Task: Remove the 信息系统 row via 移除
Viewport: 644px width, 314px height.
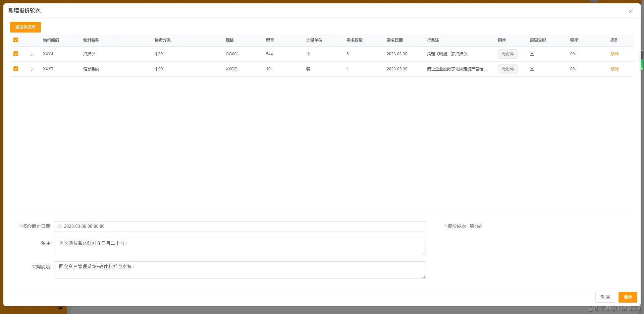Action: click(614, 69)
